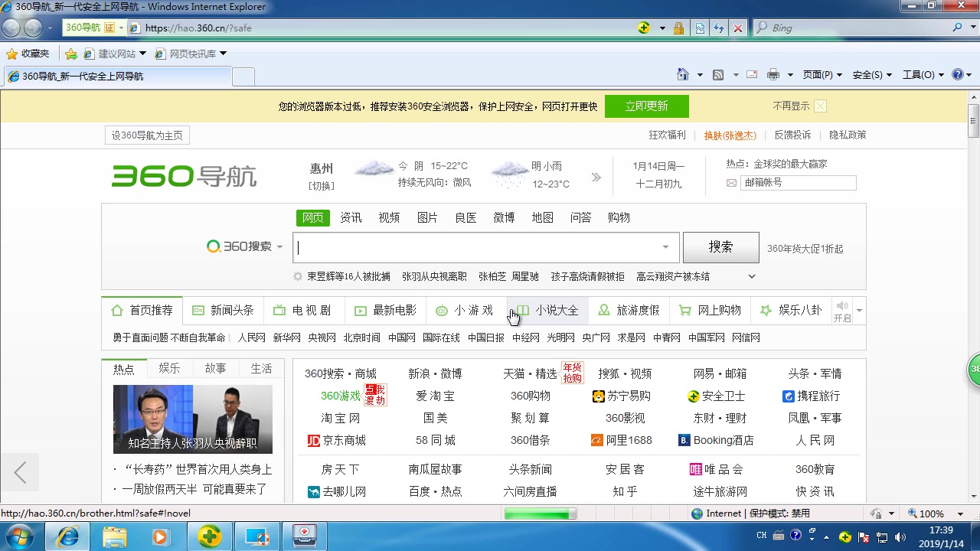
Task: Click the IE address bar URL field
Action: 383,28
